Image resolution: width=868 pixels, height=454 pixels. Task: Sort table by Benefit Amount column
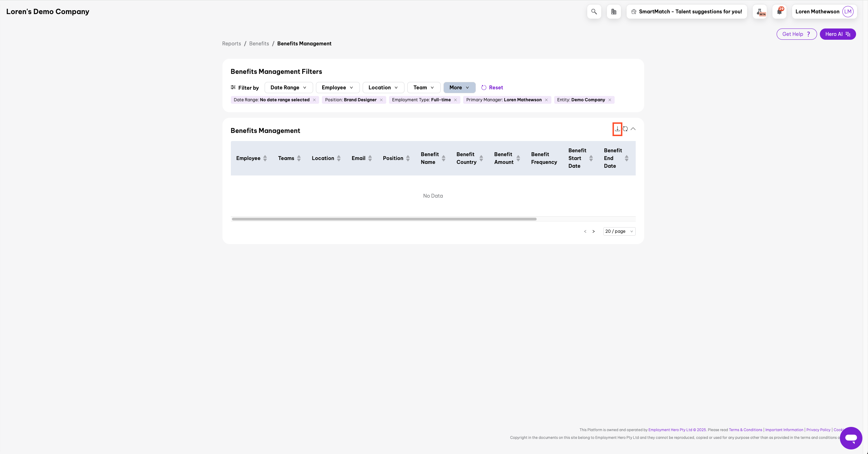[x=518, y=158]
